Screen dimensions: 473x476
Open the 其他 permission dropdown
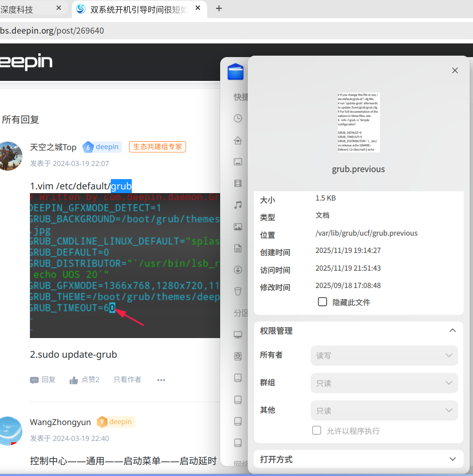(x=384, y=411)
